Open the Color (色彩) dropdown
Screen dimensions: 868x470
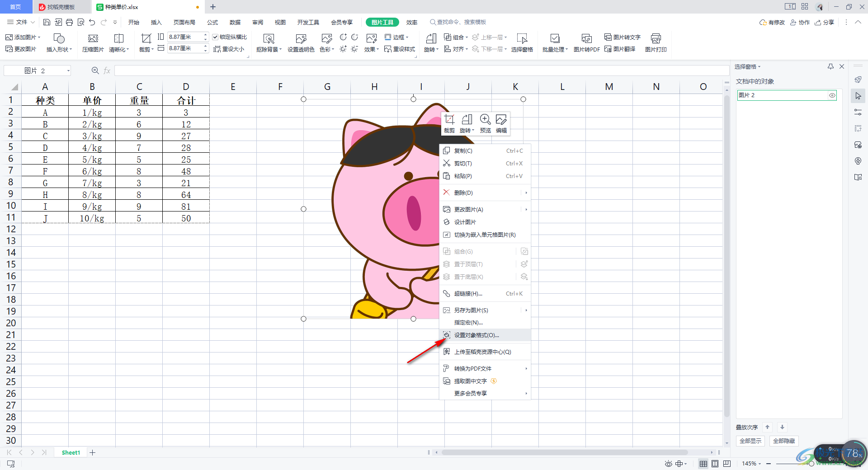coord(326,43)
